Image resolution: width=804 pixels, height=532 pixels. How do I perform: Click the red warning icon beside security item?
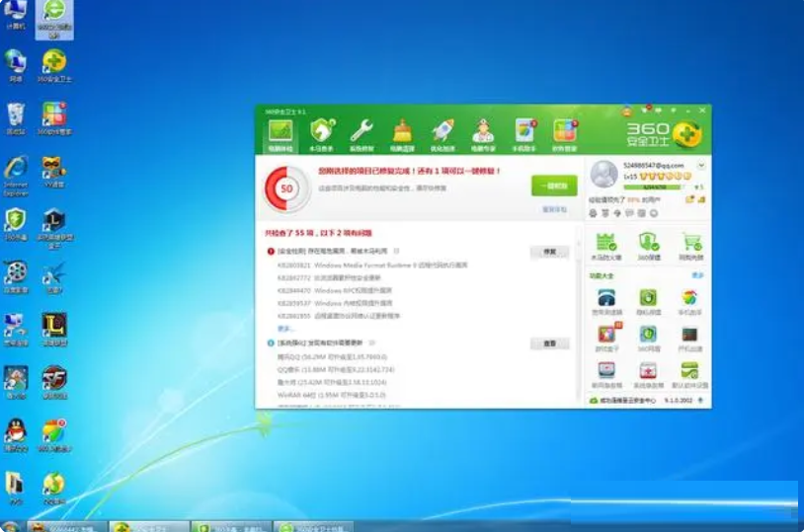[x=271, y=251]
